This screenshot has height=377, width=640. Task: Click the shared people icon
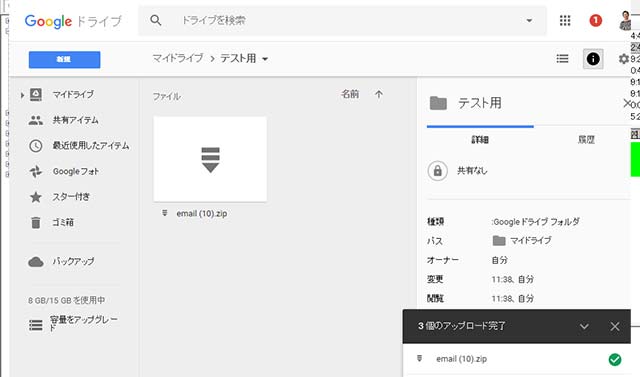point(36,120)
